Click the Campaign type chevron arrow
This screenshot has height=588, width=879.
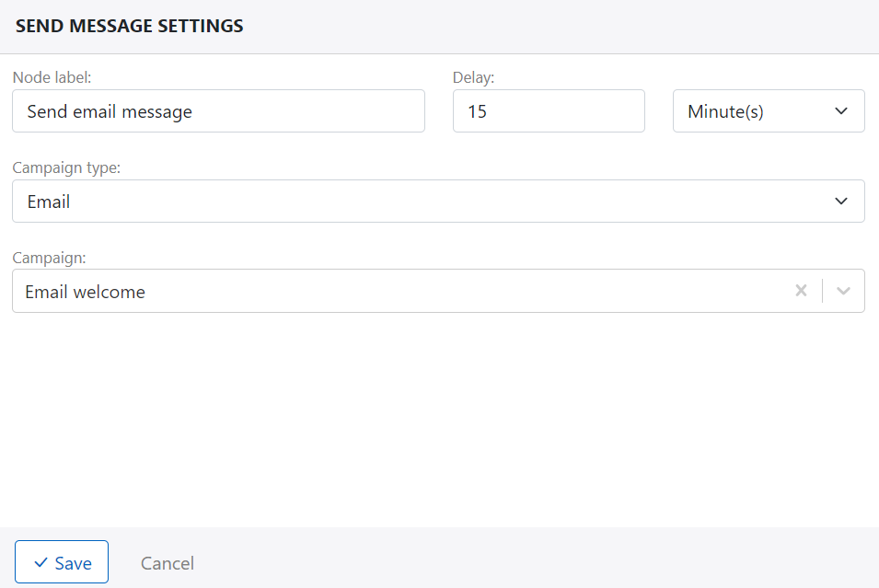pyautogui.click(x=840, y=202)
